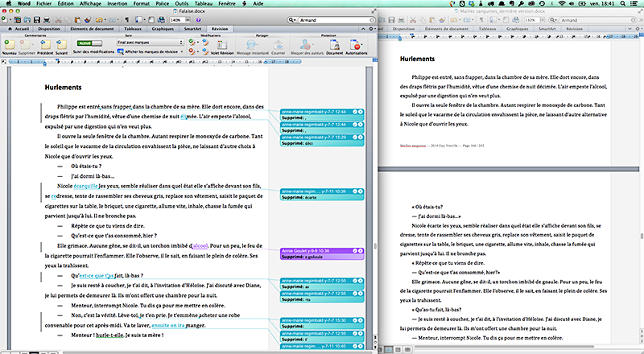
Task: Click the Nouveau commentaire icon
Action: (x=10, y=43)
